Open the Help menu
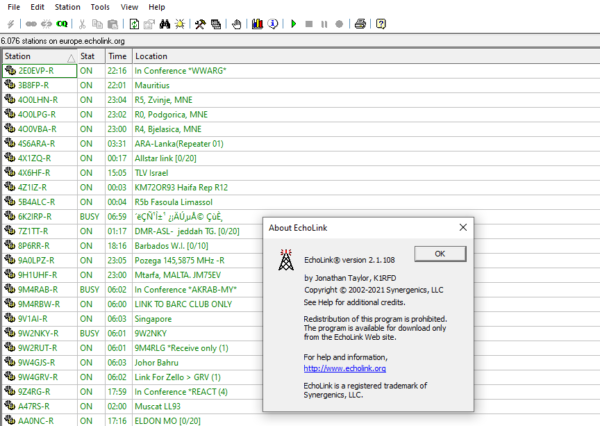 click(x=157, y=7)
